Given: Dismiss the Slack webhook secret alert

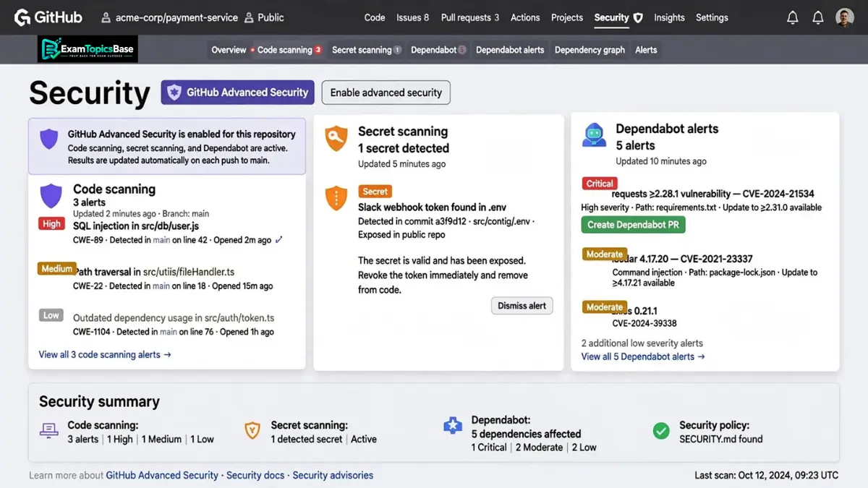Looking at the screenshot, I should click(x=522, y=306).
